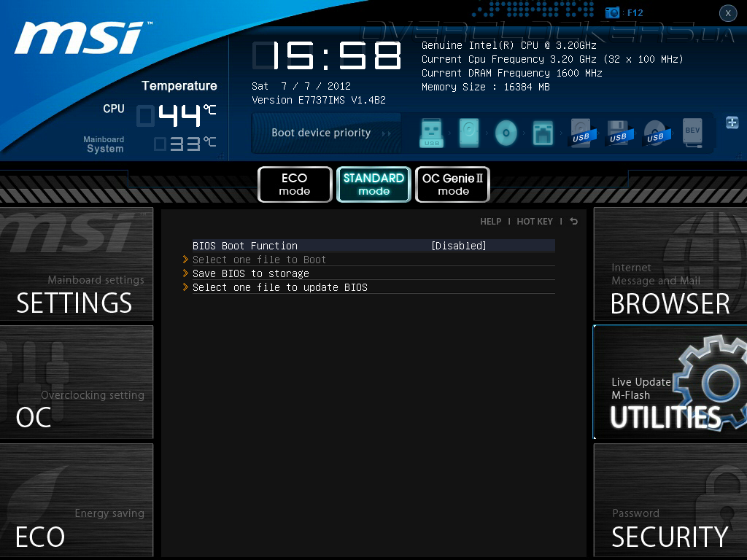
Task: Open the SETTINGS mainboard settings panel
Action: (76, 264)
